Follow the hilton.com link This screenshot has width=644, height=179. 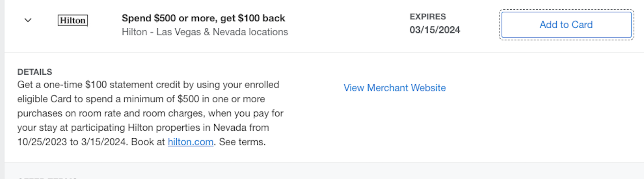[x=190, y=142]
